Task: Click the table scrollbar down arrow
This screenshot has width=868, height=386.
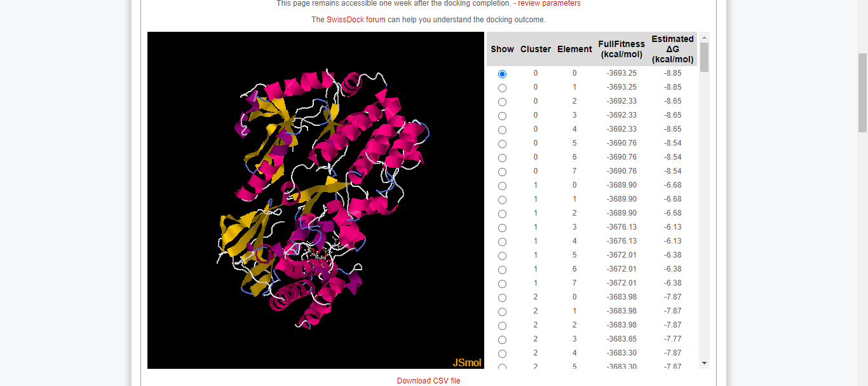Action: (x=704, y=362)
